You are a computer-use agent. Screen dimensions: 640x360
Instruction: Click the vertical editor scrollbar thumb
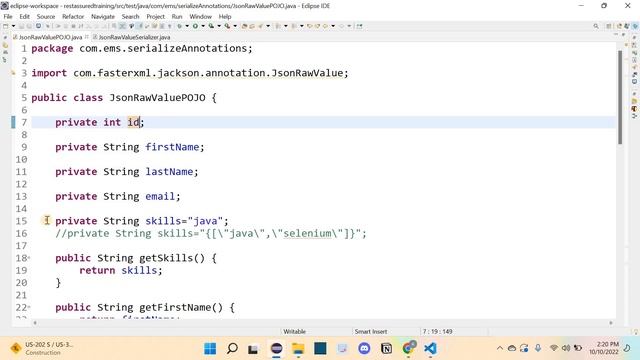[620, 97]
